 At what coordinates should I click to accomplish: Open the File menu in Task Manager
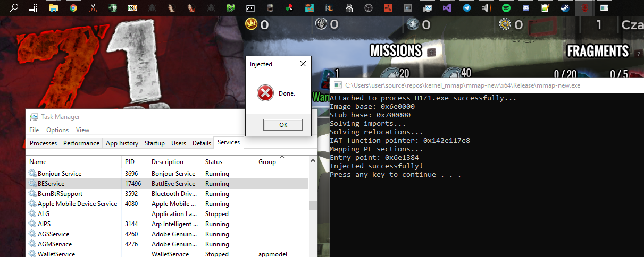pos(34,130)
